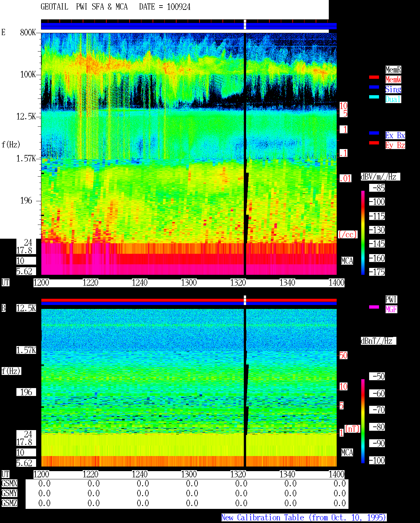Image resolution: width=420 pixels, height=523 pixels.
Task: Click the [/cc] density unit label
Action: [x=347, y=234]
